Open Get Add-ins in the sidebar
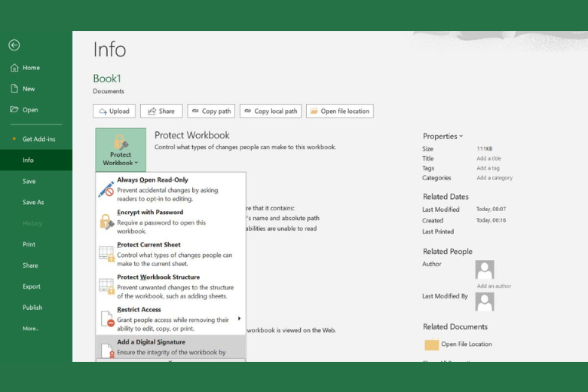The height and width of the screenshot is (392, 588). 36,139
